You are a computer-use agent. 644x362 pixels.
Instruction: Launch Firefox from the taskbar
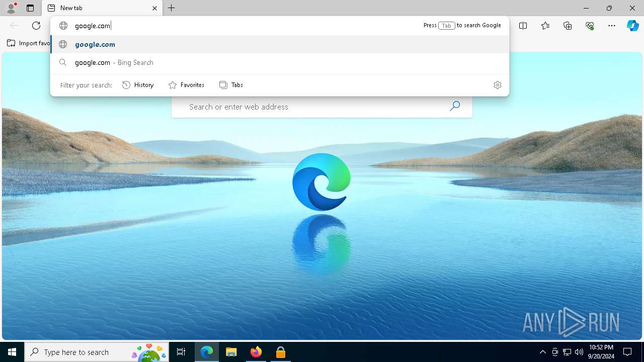[x=256, y=352]
